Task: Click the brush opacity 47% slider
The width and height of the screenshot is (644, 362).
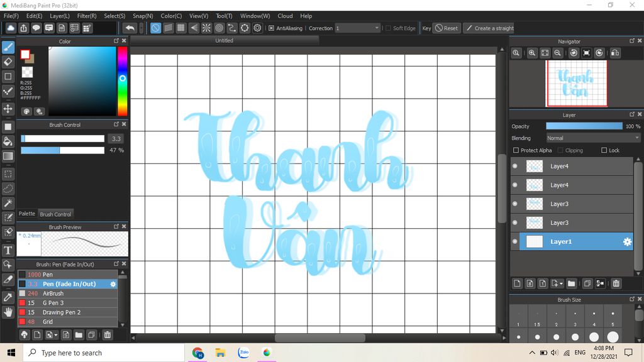Action: click(x=62, y=150)
